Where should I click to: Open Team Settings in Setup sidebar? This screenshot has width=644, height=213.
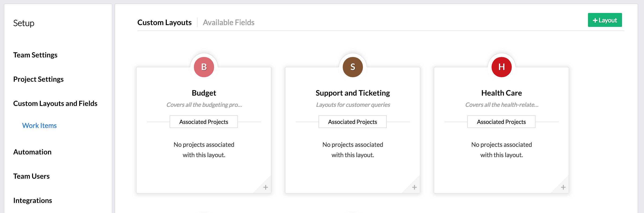[35, 55]
